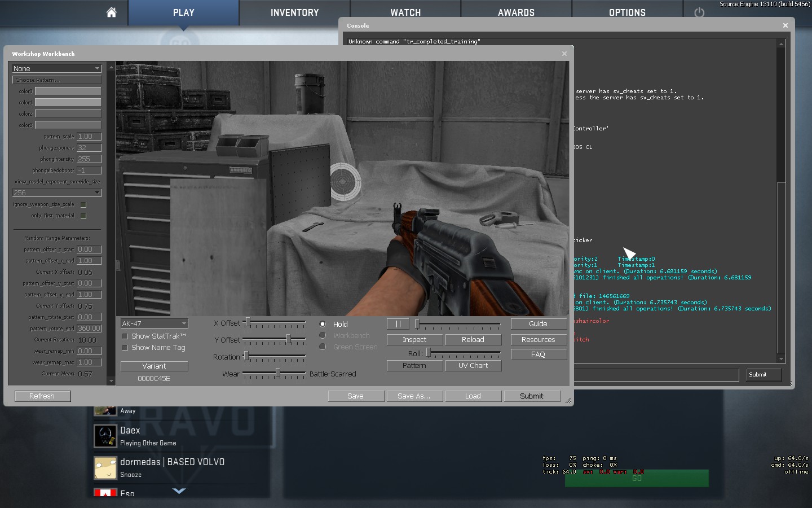Click the Inspect button
Image resolution: width=812 pixels, height=508 pixels.
click(x=414, y=340)
